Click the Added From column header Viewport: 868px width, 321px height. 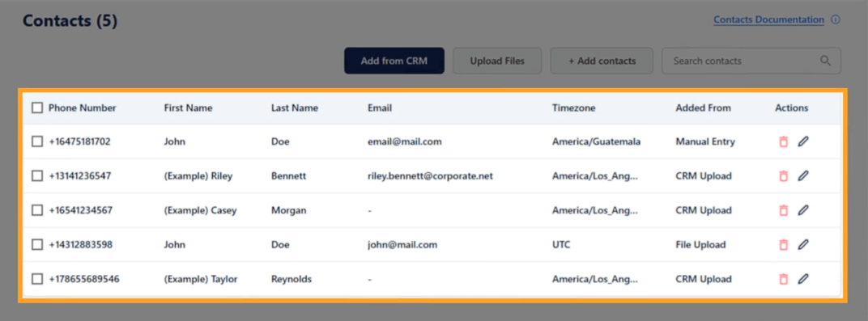pos(703,108)
